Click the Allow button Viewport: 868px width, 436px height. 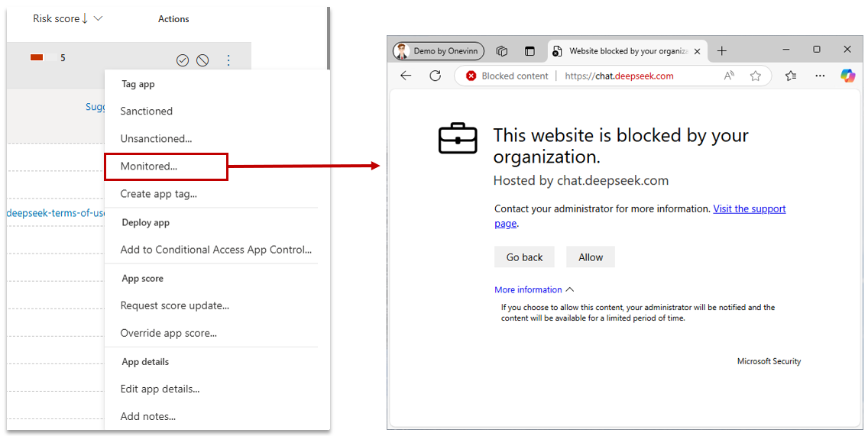coord(590,257)
